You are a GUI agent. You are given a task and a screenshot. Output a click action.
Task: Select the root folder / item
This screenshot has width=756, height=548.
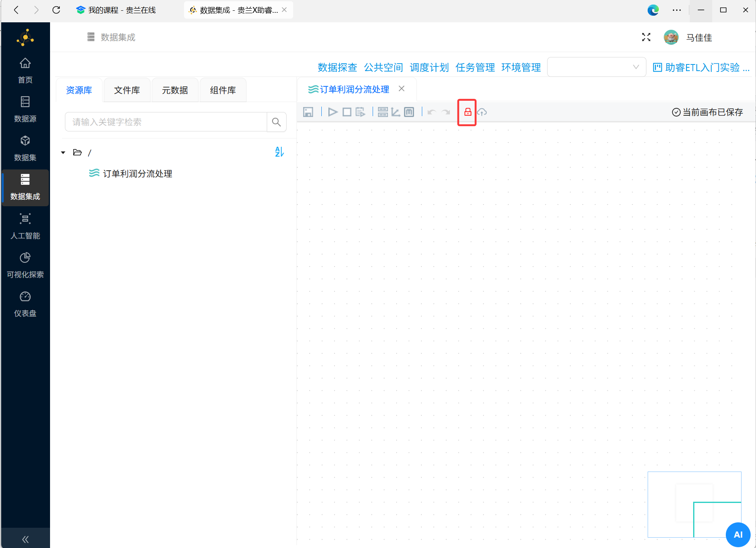(x=82, y=152)
